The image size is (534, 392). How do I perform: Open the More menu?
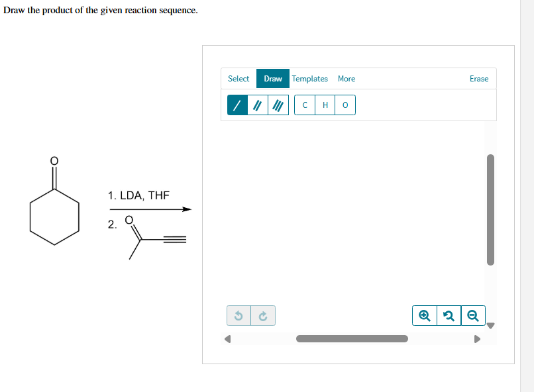coord(347,78)
